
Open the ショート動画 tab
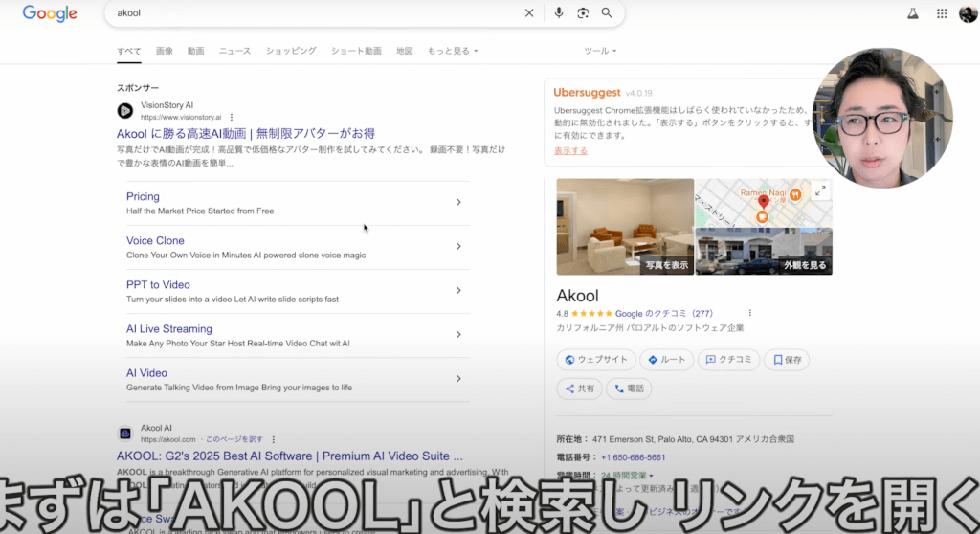pos(356,52)
